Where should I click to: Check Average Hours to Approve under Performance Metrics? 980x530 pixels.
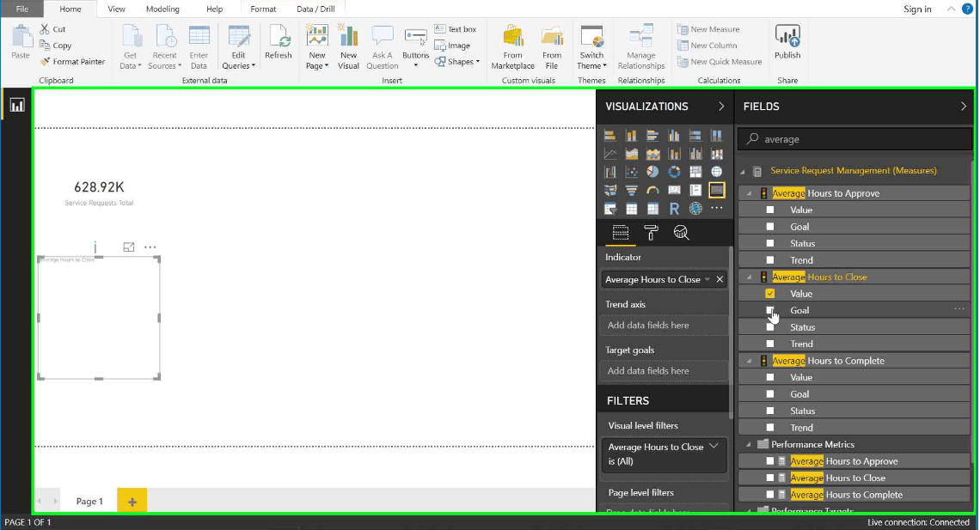click(x=770, y=461)
